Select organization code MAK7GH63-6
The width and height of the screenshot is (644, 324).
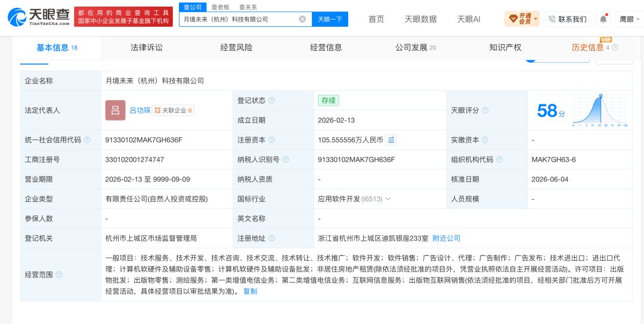tap(553, 159)
